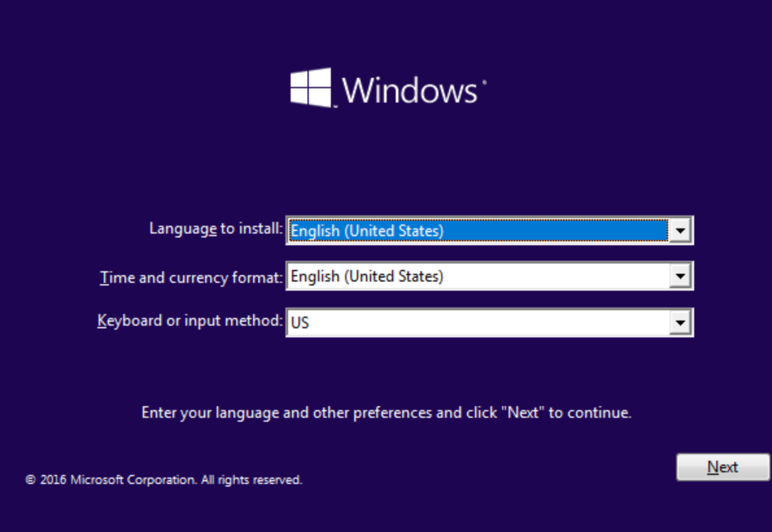Viewport: 772px width, 532px height.
Task: Select the highlighted English (United States) language field
Action: (x=477, y=230)
